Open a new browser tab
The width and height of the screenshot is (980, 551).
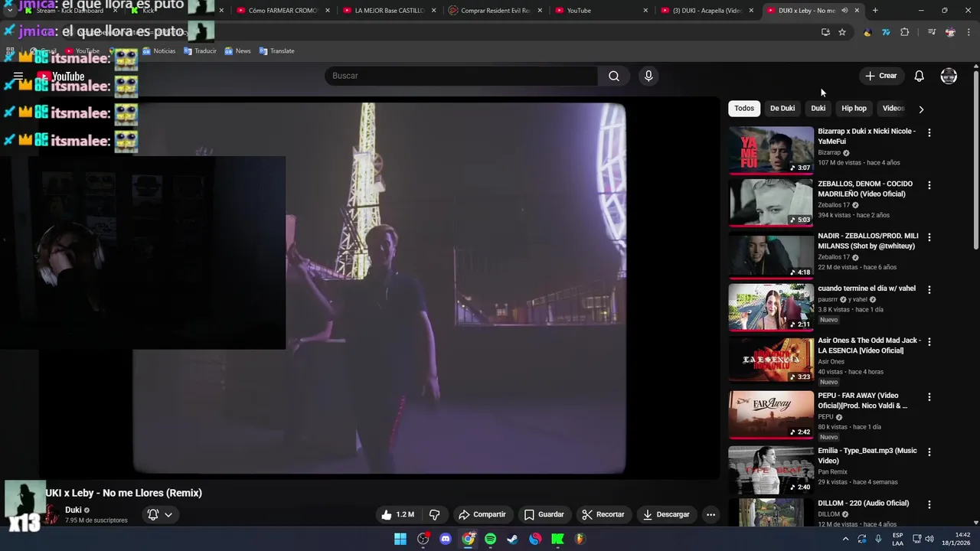click(x=875, y=11)
